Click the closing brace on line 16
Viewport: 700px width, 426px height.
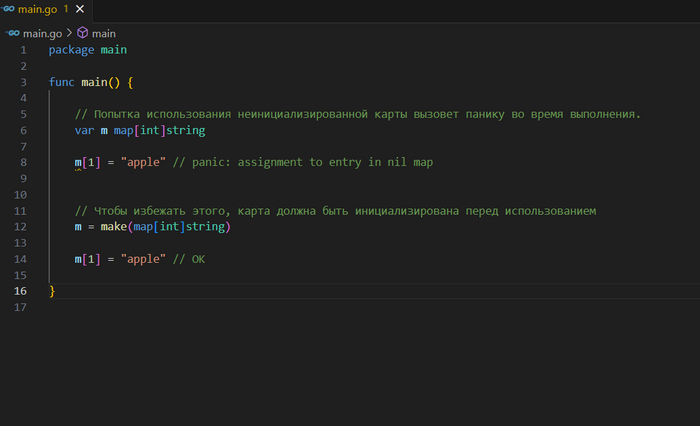point(52,291)
